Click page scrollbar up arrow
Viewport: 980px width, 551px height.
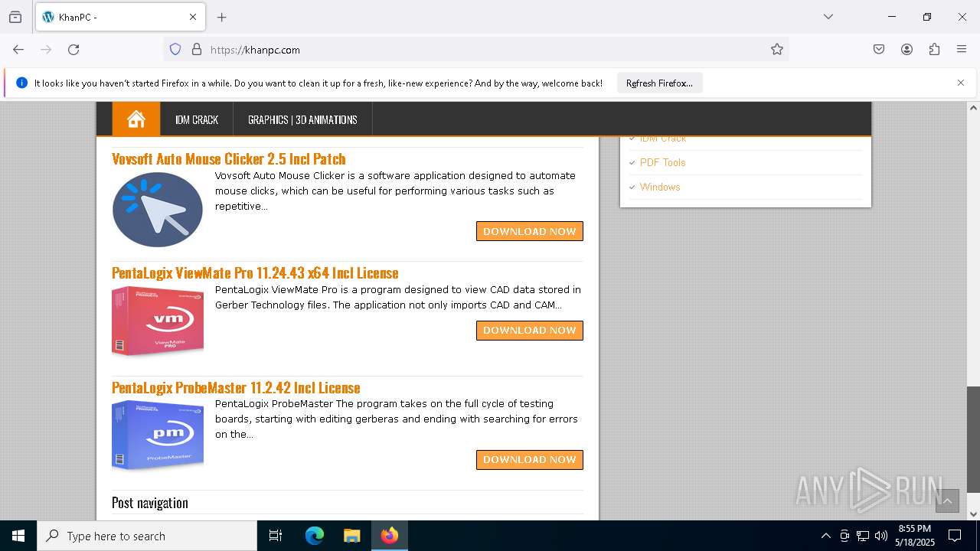tap(973, 108)
